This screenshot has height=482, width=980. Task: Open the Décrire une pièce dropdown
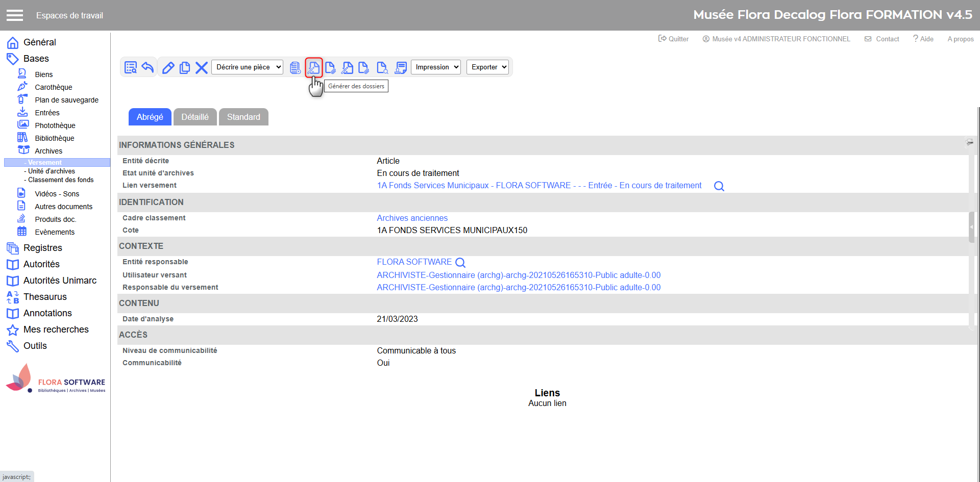247,67
